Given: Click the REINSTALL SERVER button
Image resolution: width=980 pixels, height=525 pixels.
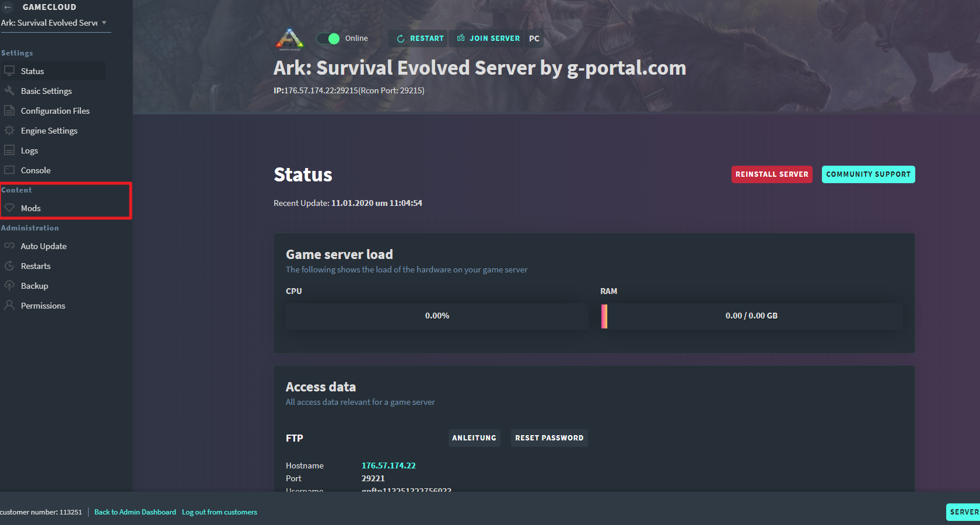Looking at the screenshot, I should pyautogui.click(x=771, y=174).
